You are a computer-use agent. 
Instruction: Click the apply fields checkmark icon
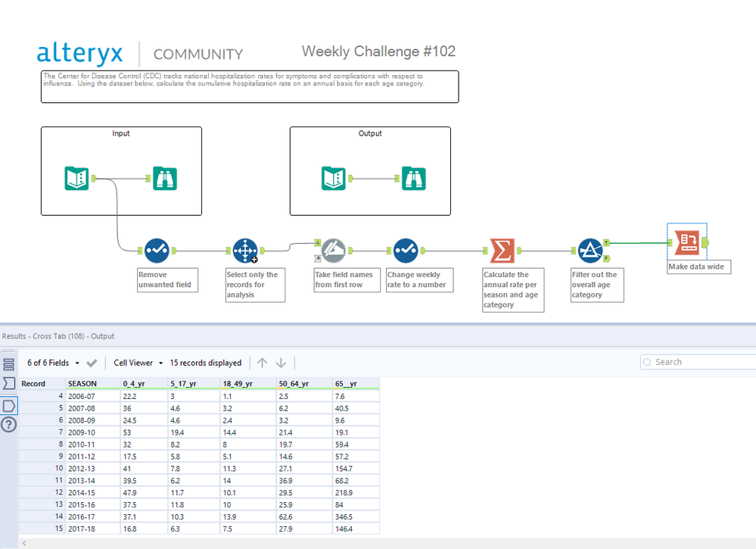pos(92,363)
